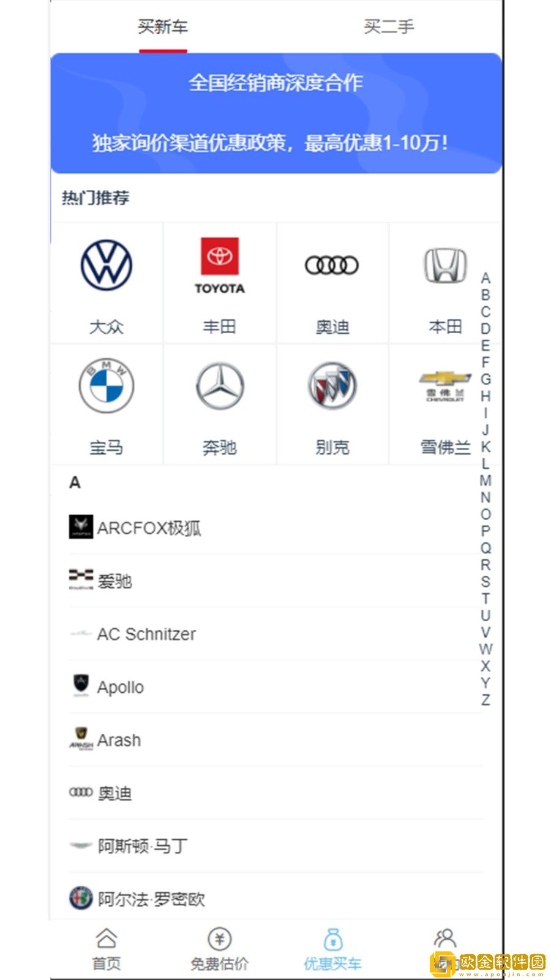The image size is (551, 980).
Task: Select the Buick 别克 shield logo
Action: coord(332,385)
